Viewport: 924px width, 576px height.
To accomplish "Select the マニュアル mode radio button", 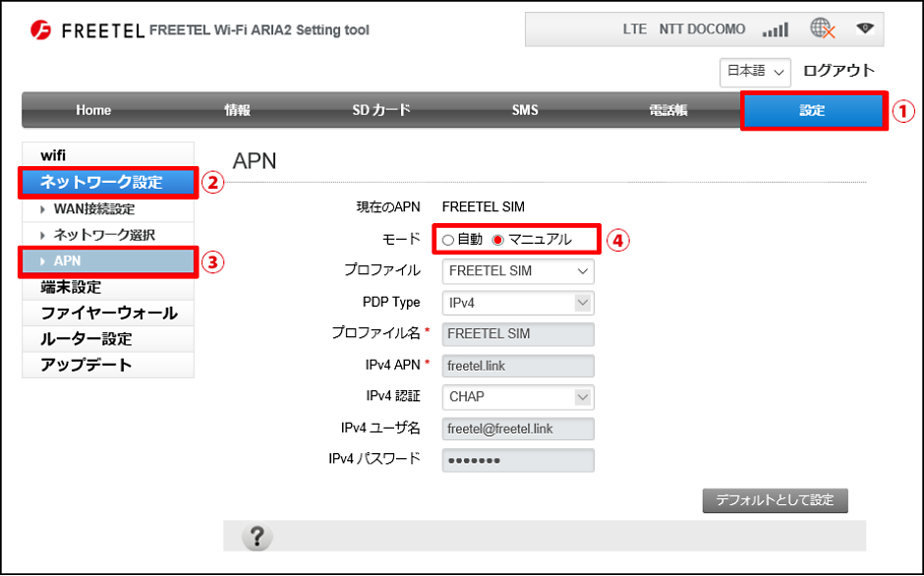I will click(x=498, y=240).
